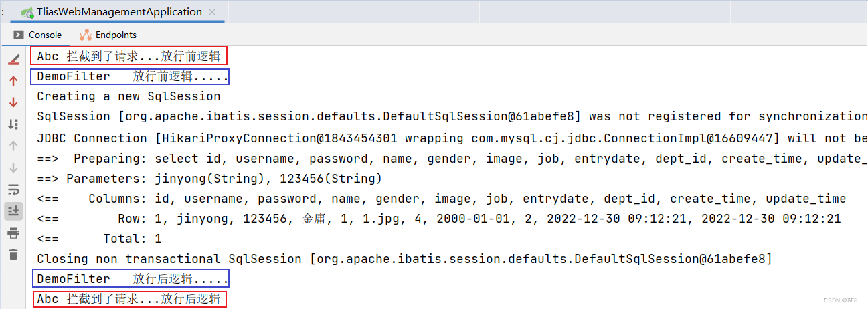Image resolution: width=868 pixels, height=309 pixels.
Task: Switch to the Console tab
Action: pos(37,35)
